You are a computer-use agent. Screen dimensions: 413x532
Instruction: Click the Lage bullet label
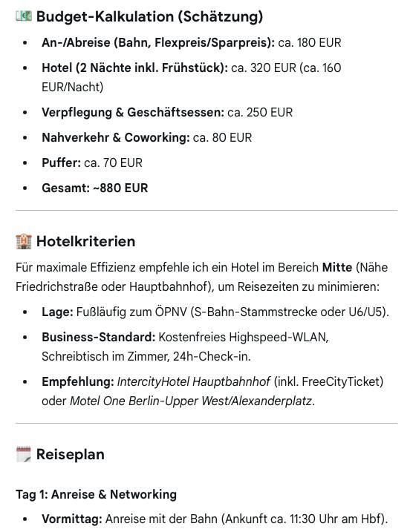click(x=57, y=312)
